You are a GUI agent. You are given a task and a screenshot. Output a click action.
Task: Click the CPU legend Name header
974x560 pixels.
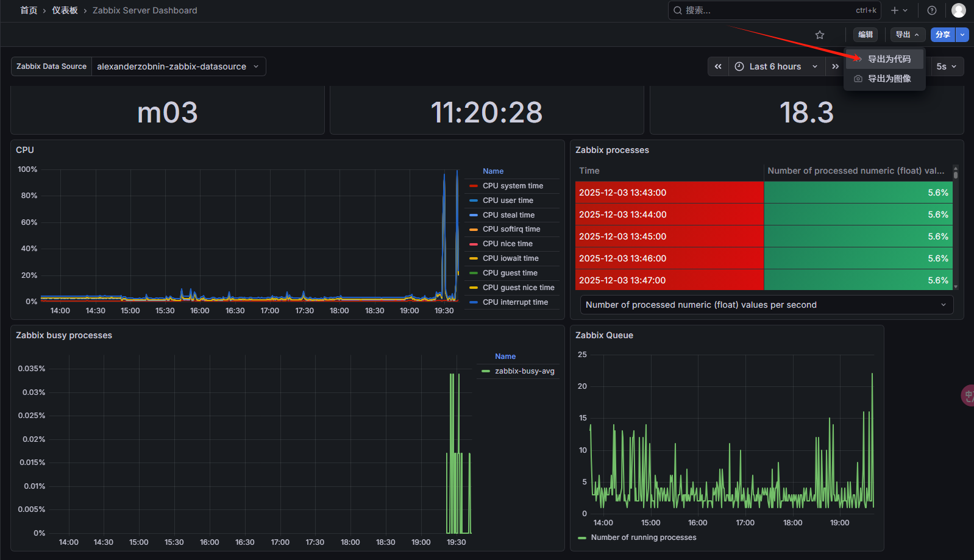tap(493, 171)
